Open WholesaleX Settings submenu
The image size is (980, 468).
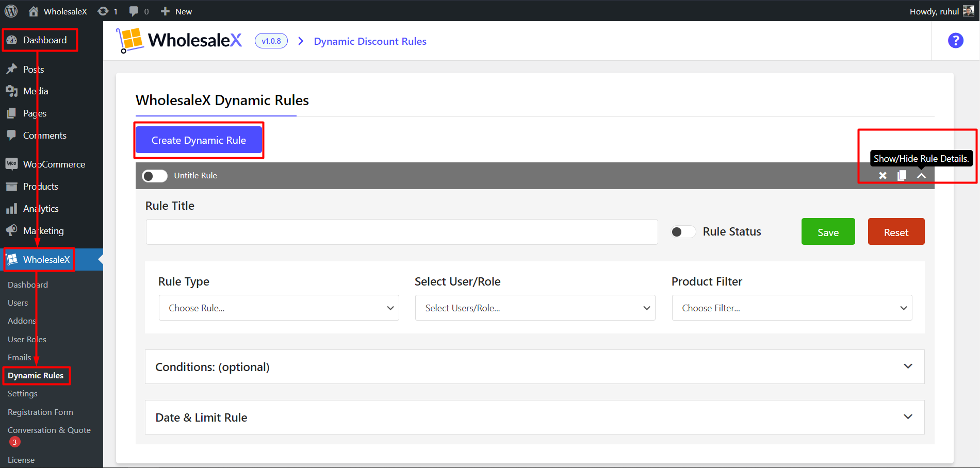point(22,394)
